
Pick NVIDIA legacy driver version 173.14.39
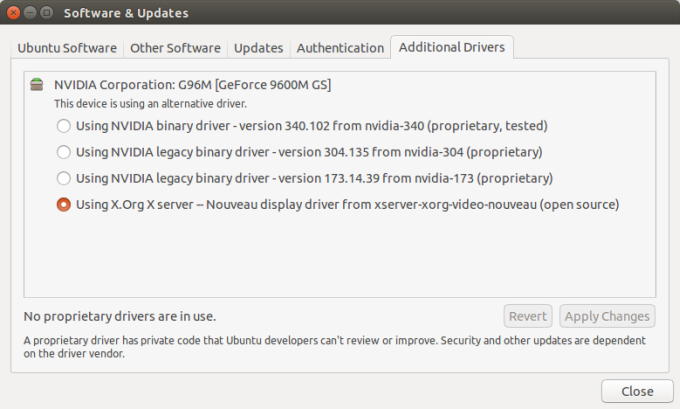[64, 178]
